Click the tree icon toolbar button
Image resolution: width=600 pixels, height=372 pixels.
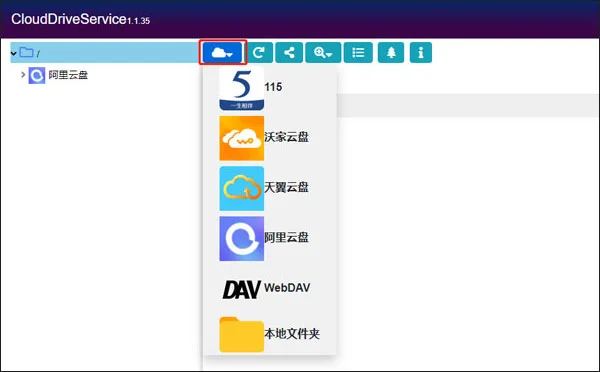pyautogui.click(x=391, y=52)
